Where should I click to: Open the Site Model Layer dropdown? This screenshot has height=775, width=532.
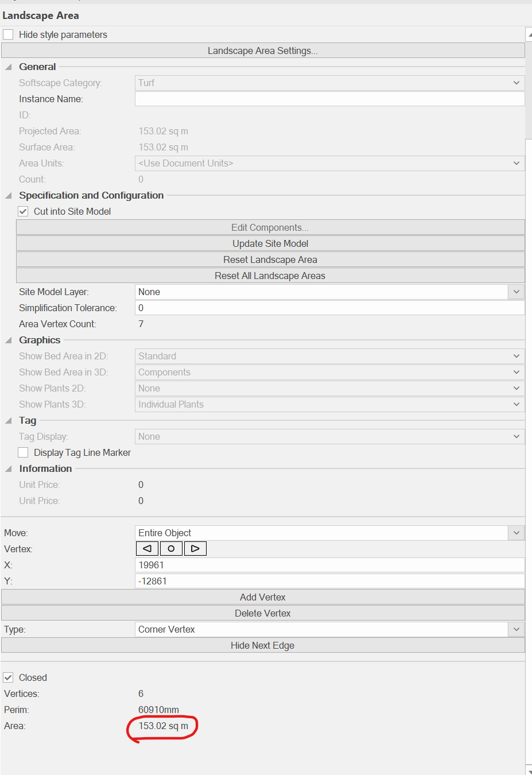pyautogui.click(x=516, y=292)
